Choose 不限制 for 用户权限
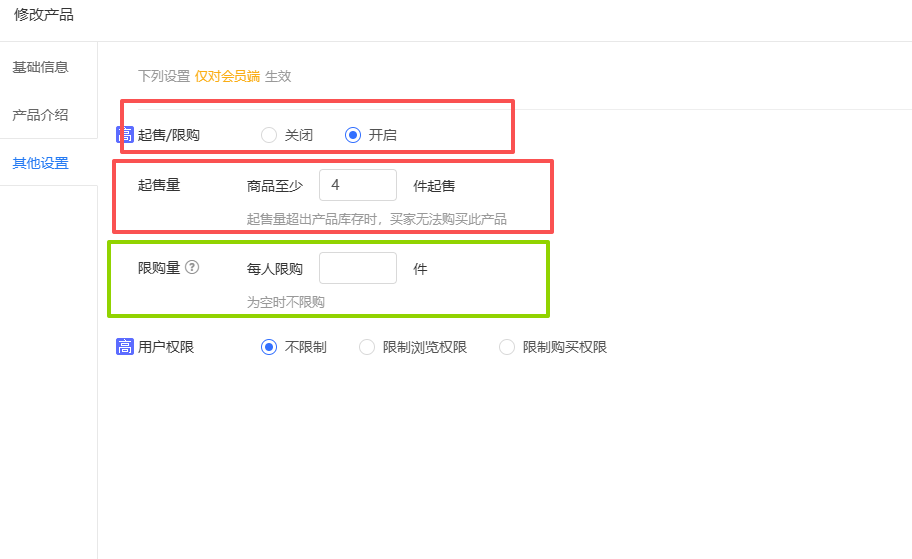This screenshot has width=912, height=559. (x=269, y=347)
